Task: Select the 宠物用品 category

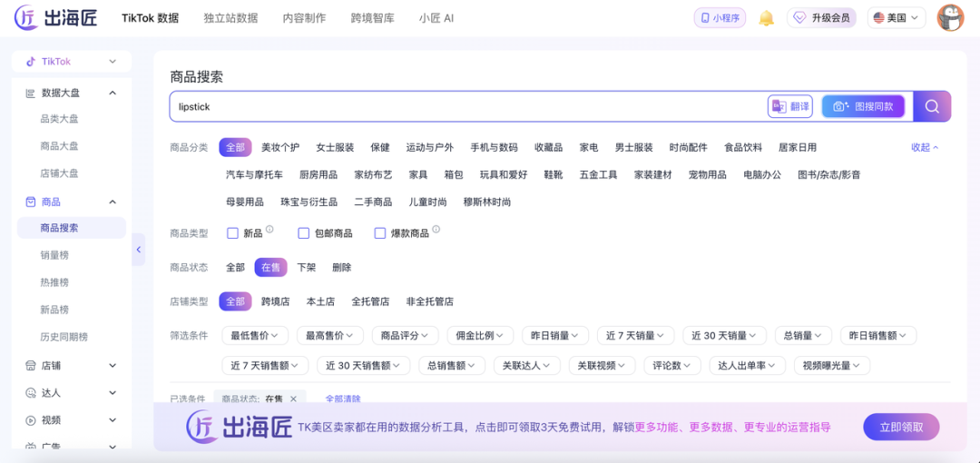Action: click(x=708, y=174)
